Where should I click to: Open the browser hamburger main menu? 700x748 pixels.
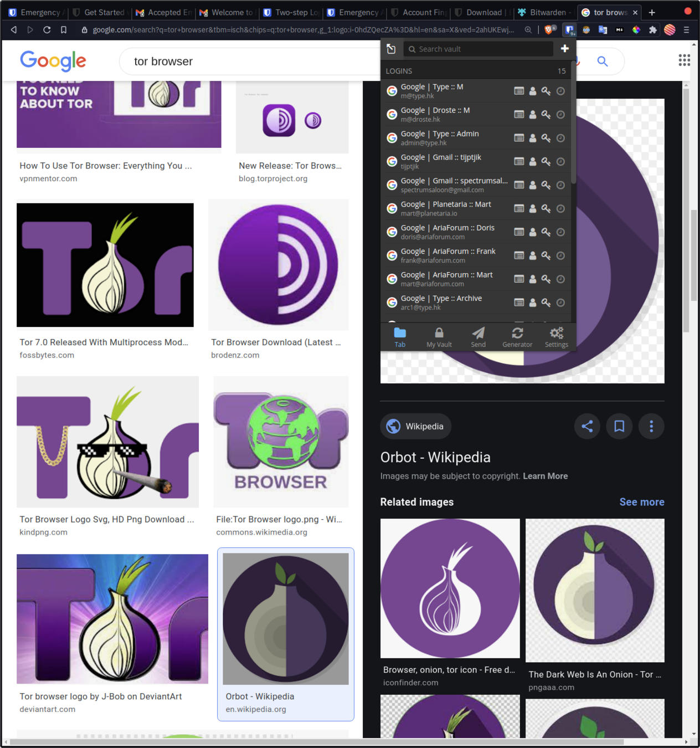pos(686,30)
